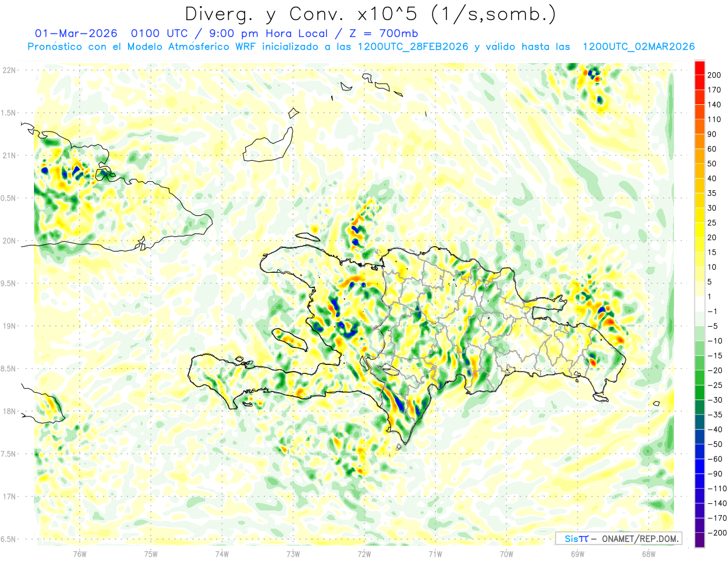The height and width of the screenshot is (562, 728).
Task: Click the '-1' color bar label
Action: [x=712, y=312]
